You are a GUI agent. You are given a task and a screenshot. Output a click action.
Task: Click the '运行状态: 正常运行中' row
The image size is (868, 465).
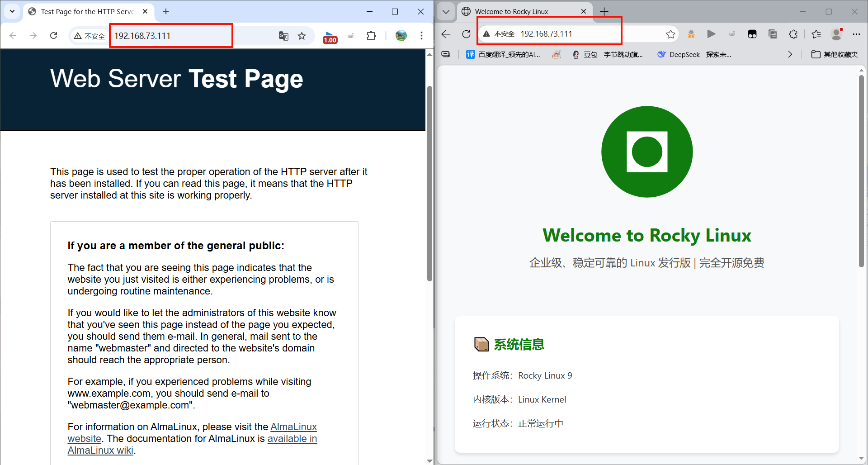647,423
